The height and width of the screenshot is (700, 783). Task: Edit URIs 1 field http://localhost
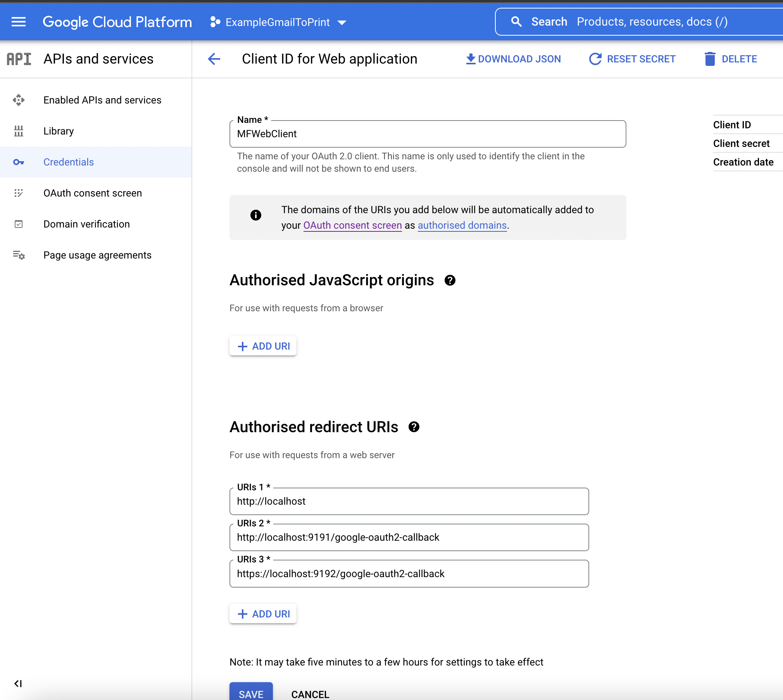click(409, 501)
